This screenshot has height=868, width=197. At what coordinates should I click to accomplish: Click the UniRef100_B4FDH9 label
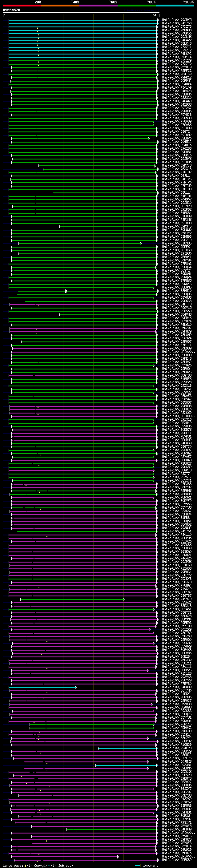(x=177, y=829)
